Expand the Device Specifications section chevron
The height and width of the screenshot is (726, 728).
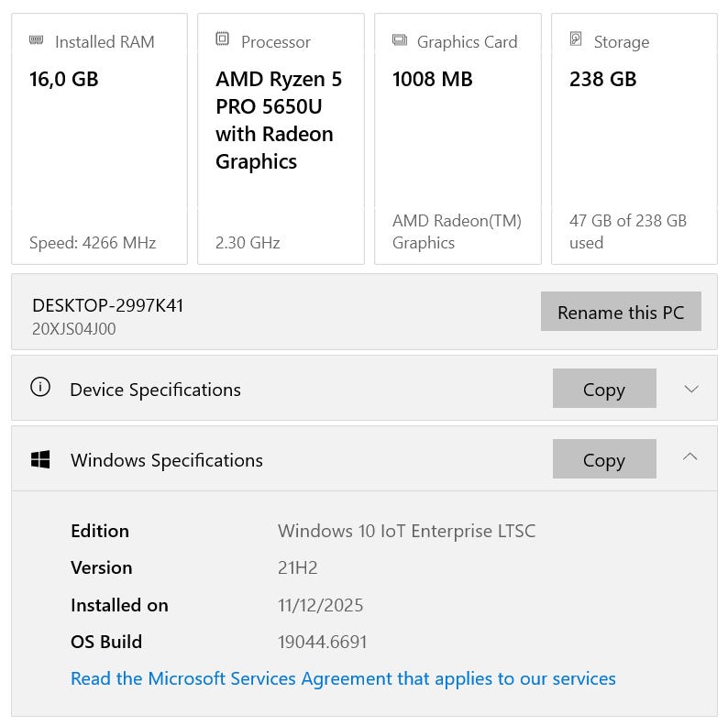pyautogui.click(x=691, y=389)
